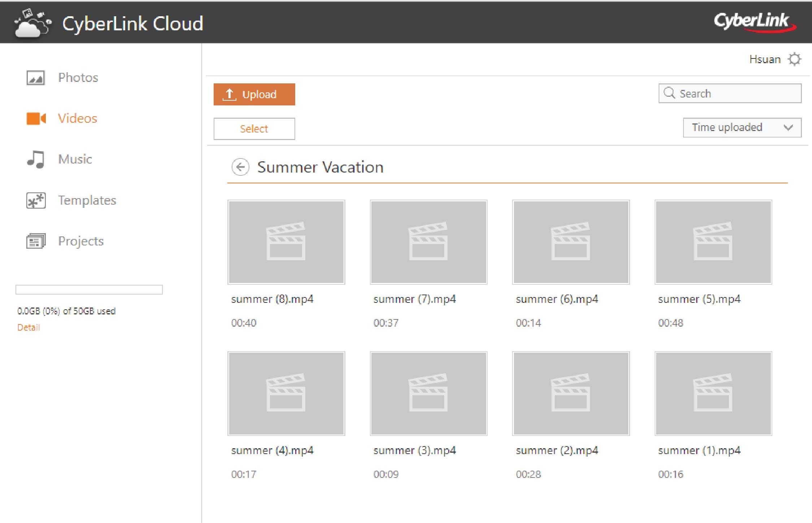This screenshot has height=523, width=812.
Task: Click the CyberLink brand logo
Action: coord(755,22)
